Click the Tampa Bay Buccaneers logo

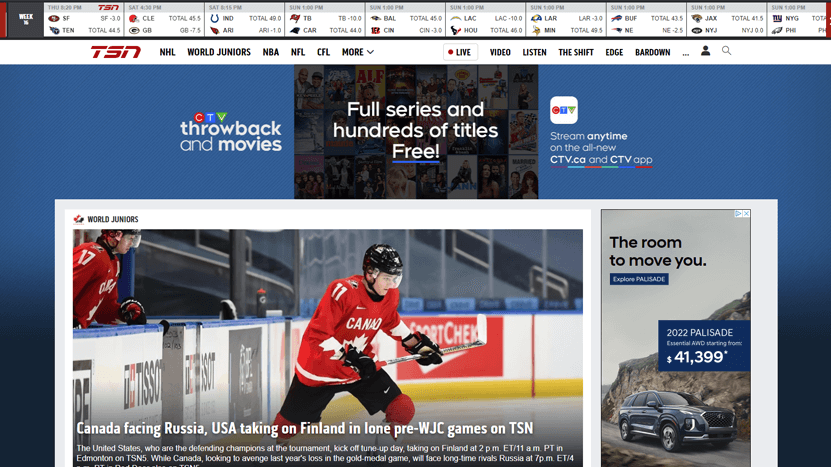[x=295, y=19]
